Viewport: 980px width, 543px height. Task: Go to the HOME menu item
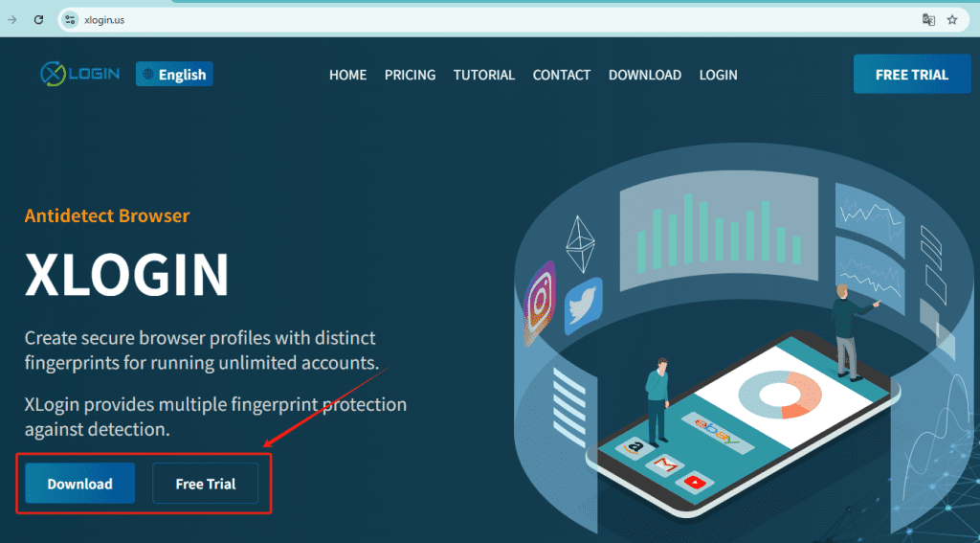[x=348, y=75]
